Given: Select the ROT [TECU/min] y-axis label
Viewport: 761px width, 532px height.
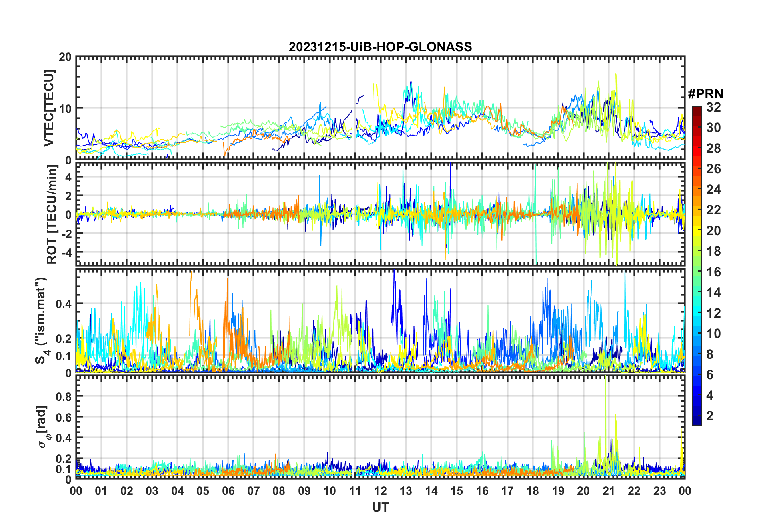Looking at the screenshot, I should click(52, 214).
